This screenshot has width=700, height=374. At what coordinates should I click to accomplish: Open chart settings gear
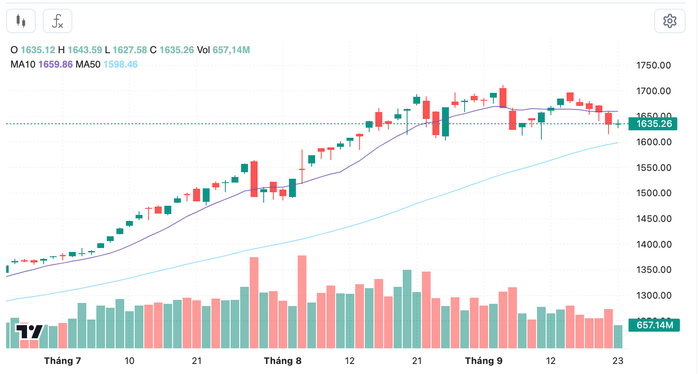[669, 21]
